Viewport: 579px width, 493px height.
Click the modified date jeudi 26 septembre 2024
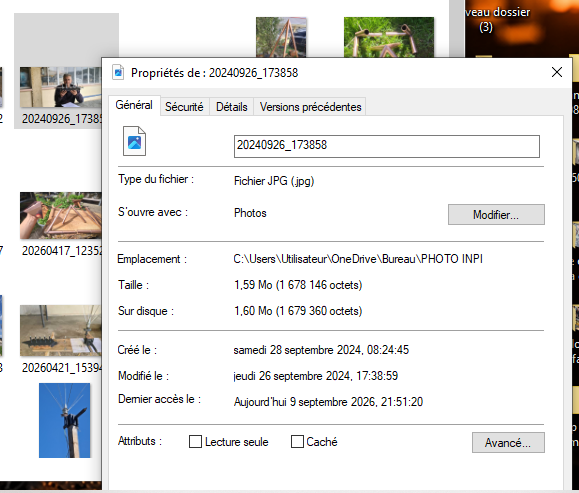(x=316, y=376)
